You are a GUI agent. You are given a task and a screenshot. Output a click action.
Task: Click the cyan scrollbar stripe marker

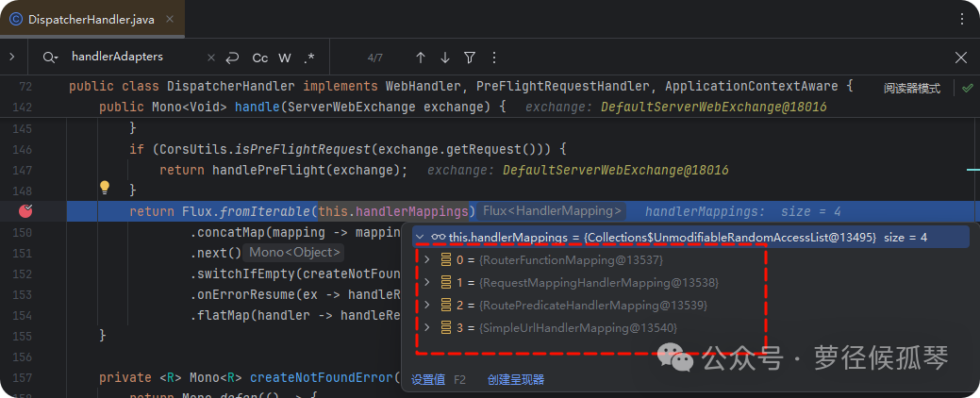click(x=972, y=170)
